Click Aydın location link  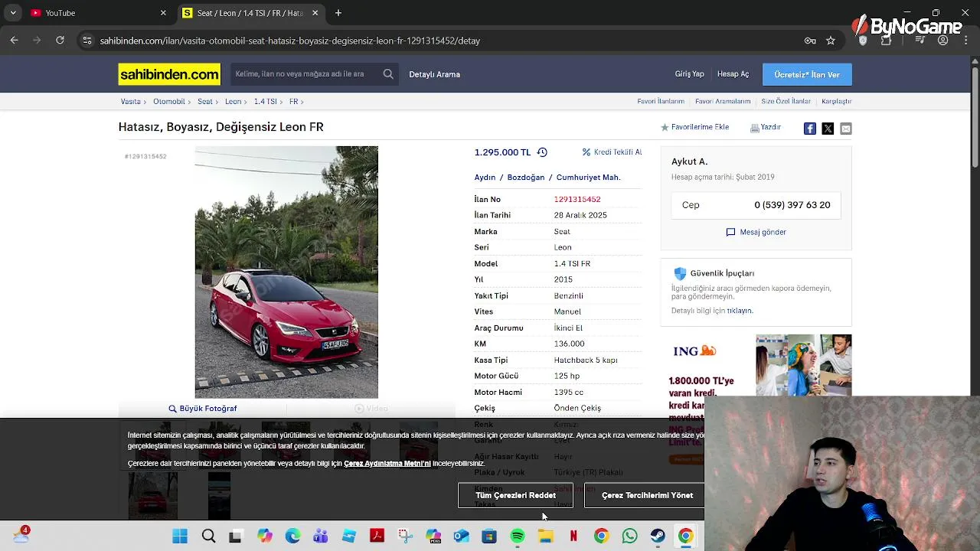[x=485, y=178]
